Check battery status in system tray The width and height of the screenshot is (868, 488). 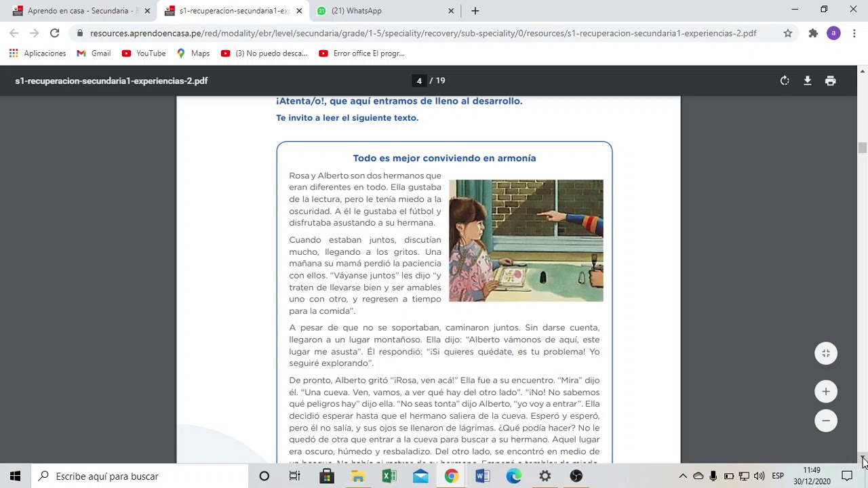tap(729, 476)
